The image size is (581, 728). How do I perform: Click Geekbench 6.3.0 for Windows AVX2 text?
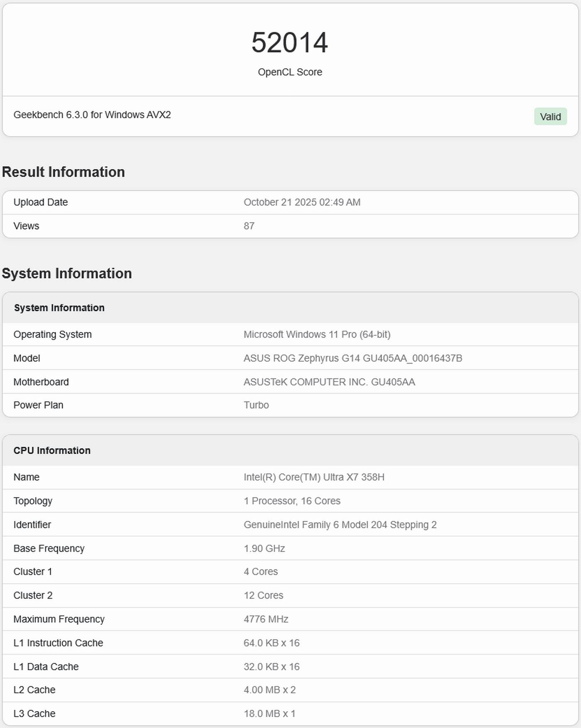pyautogui.click(x=92, y=115)
